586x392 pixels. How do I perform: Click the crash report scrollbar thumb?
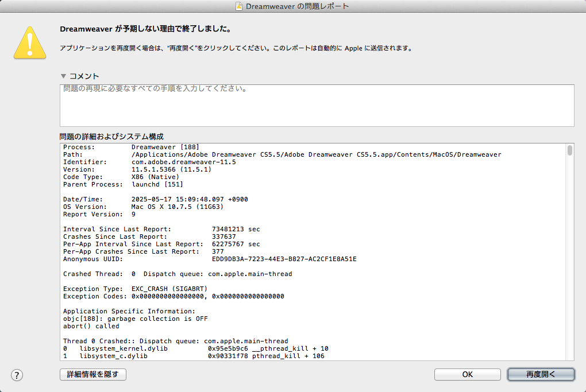[569, 150]
